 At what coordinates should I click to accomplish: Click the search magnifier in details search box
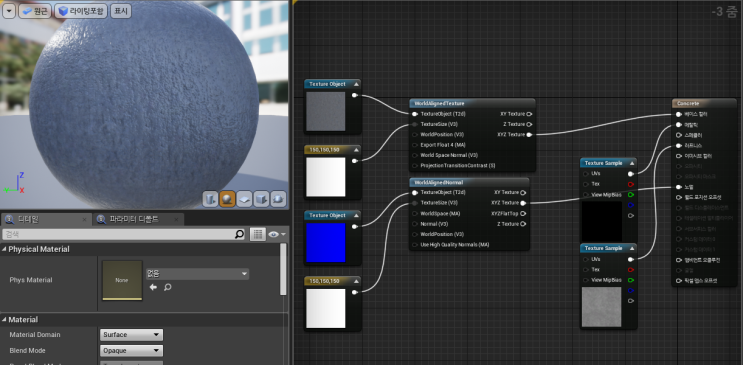coord(240,234)
